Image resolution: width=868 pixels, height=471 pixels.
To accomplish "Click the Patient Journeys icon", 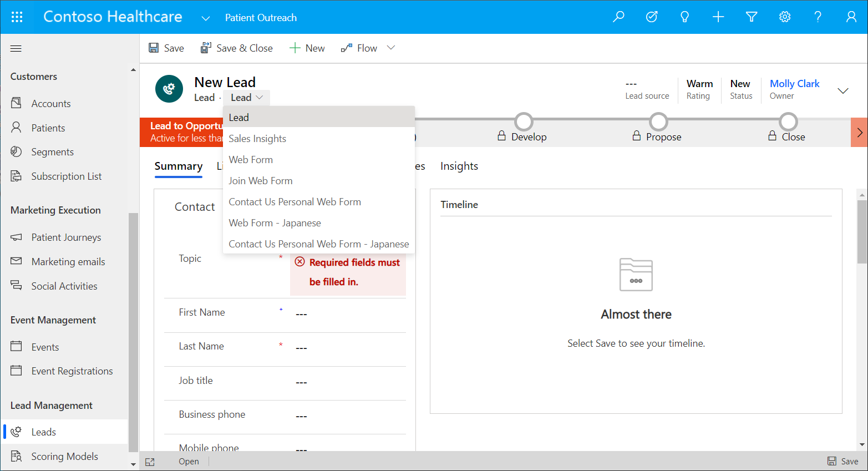I will click(17, 237).
